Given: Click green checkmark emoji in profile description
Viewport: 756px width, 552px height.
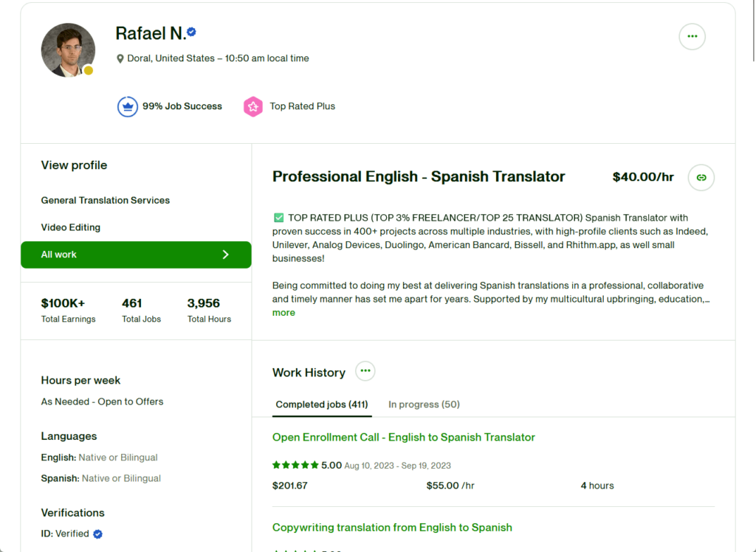Looking at the screenshot, I should [x=278, y=218].
